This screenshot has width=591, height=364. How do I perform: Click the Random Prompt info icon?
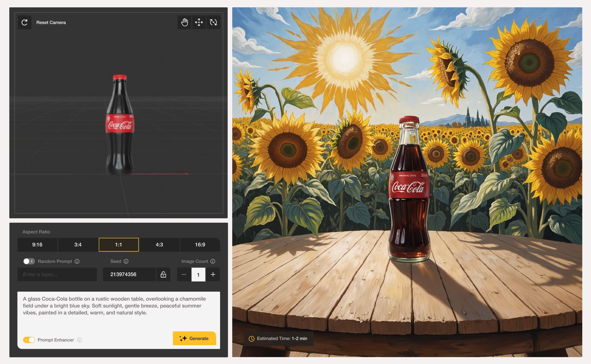tap(77, 261)
